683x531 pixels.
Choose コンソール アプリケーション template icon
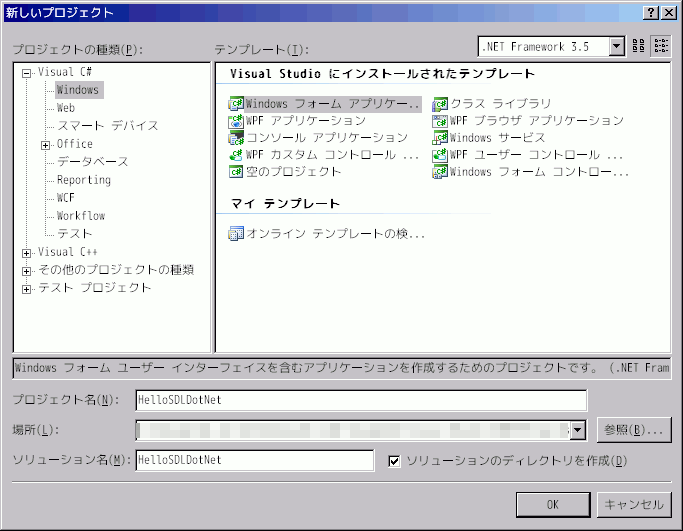coord(236,138)
